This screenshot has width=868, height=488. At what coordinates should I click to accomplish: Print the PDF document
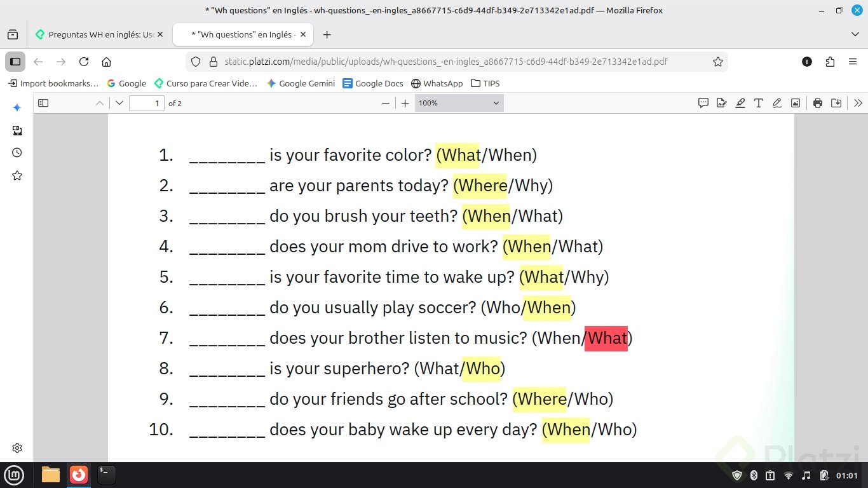pyautogui.click(x=818, y=103)
